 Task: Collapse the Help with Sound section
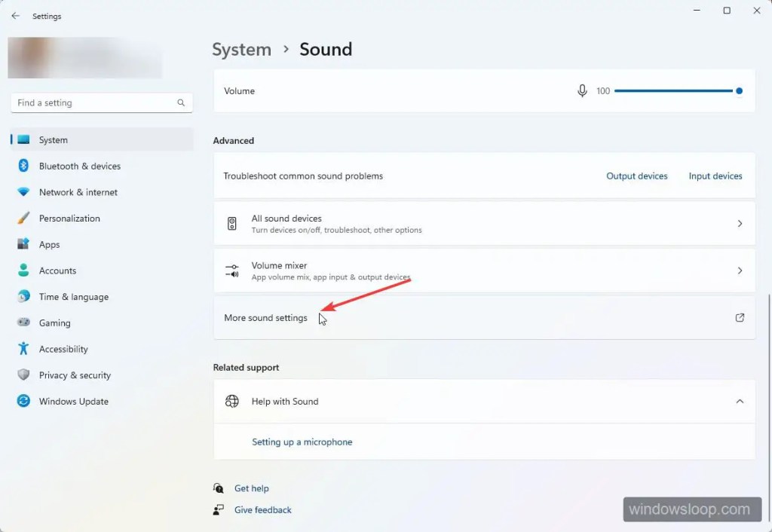coord(740,402)
